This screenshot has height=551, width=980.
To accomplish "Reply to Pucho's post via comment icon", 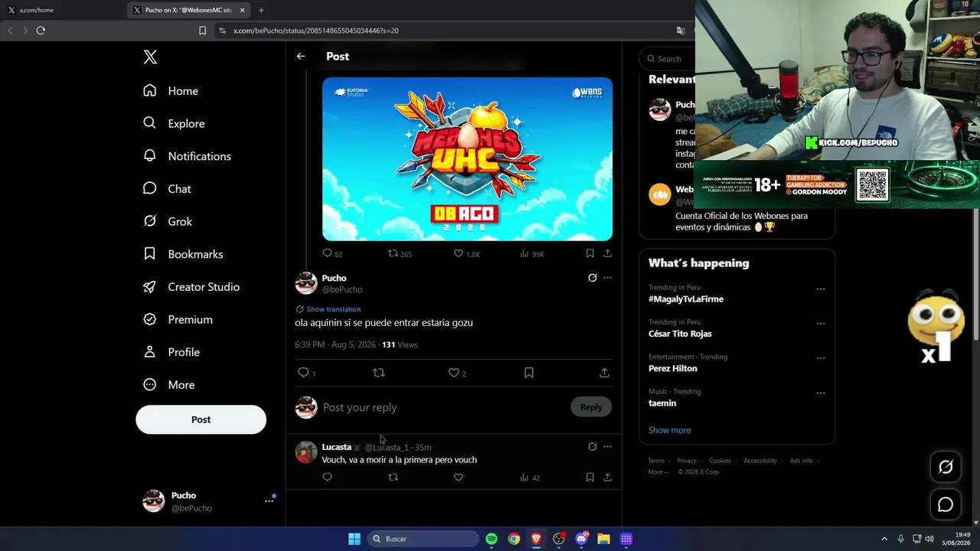I will coord(303,373).
